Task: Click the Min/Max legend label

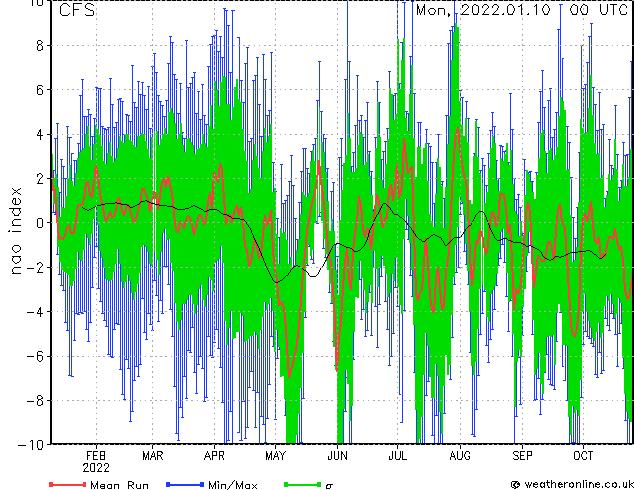Action: 232,485
